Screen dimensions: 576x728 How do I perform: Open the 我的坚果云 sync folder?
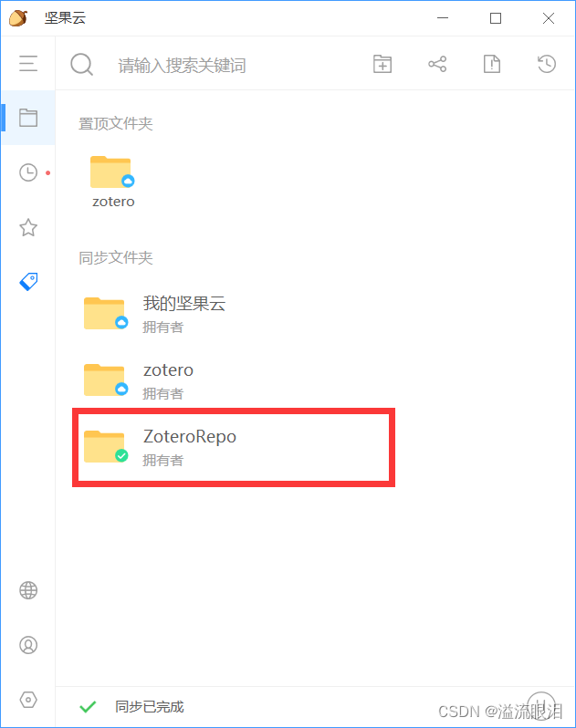click(234, 315)
